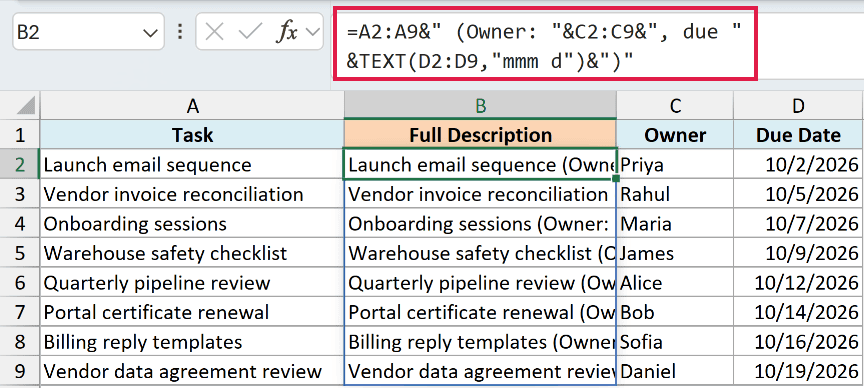The height and width of the screenshot is (388, 864).
Task: Click the Alice owner cell
Action: [675, 283]
